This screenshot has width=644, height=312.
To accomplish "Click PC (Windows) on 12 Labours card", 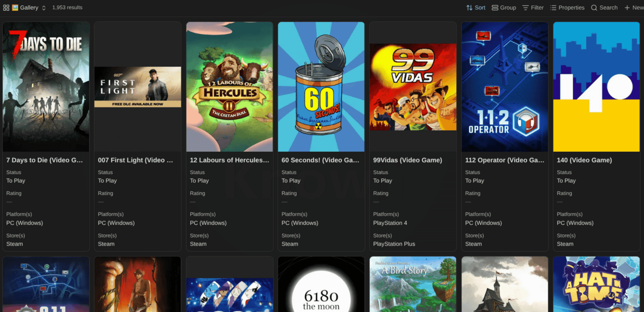I will pyautogui.click(x=208, y=223).
